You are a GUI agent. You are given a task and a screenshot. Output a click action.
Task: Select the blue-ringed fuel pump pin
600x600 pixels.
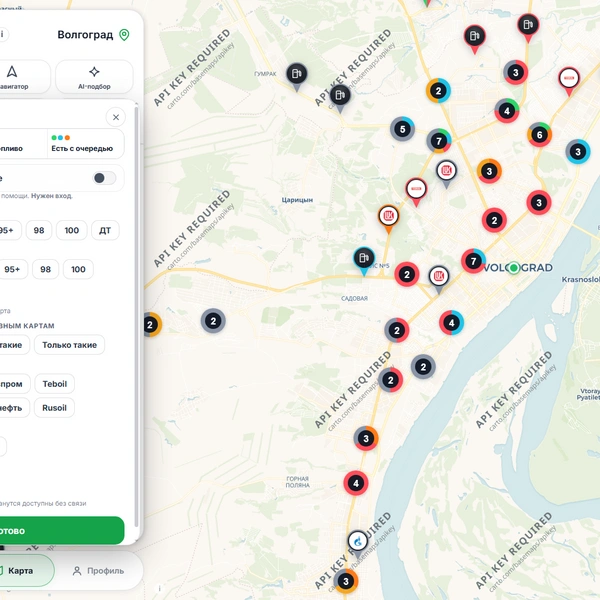pyautogui.click(x=364, y=260)
